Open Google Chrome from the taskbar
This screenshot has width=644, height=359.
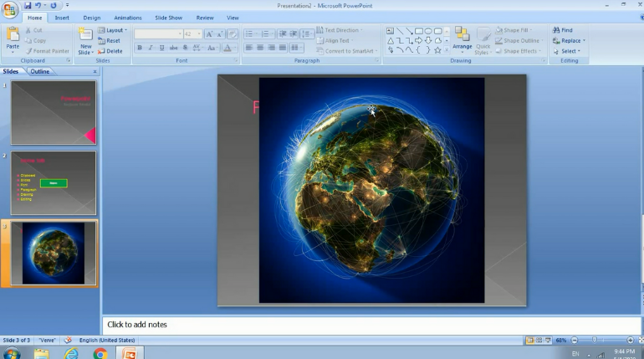pyautogui.click(x=100, y=353)
